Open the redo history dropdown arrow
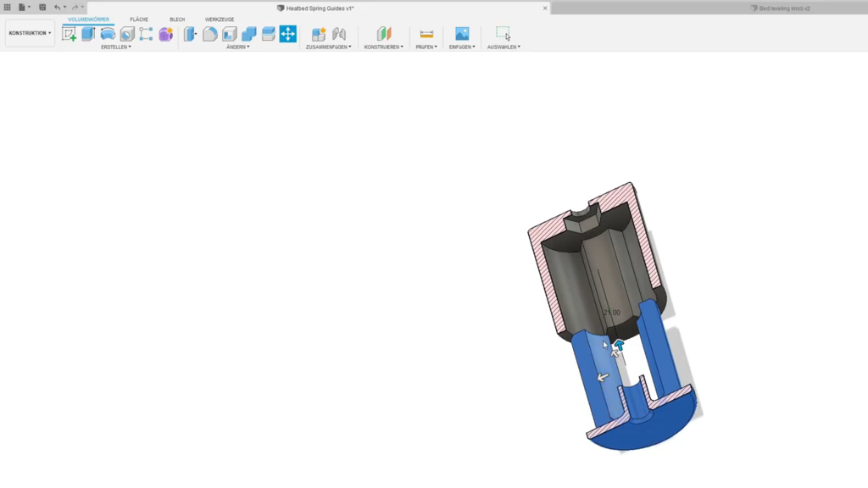The image size is (868, 488). tap(82, 7)
